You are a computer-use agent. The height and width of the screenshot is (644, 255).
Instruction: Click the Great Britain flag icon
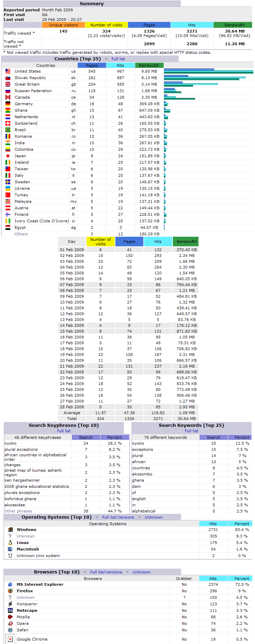8,84
